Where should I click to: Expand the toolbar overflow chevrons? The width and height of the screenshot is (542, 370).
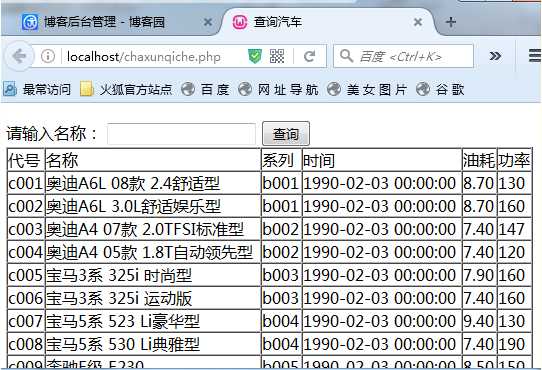pos(495,56)
